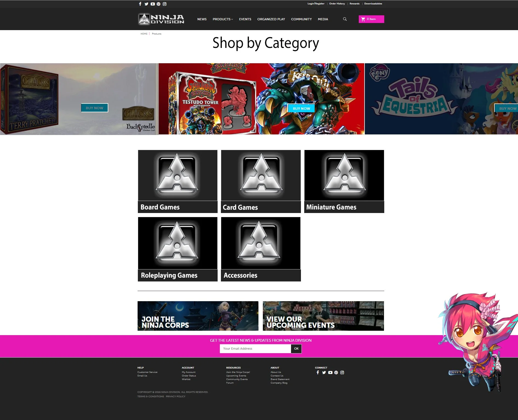Screen dimensions: 518x420
Task: Click the footer Facebook icon
Action: (x=318, y=372)
